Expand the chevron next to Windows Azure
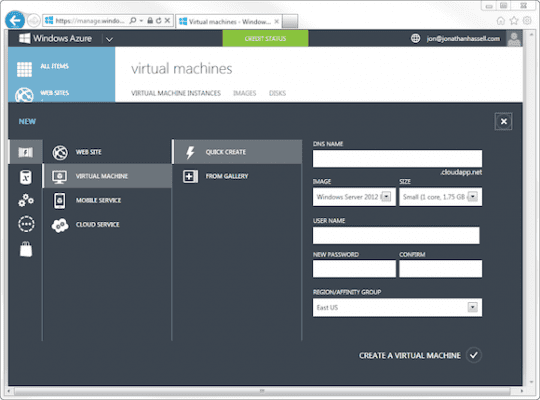 click(109, 39)
